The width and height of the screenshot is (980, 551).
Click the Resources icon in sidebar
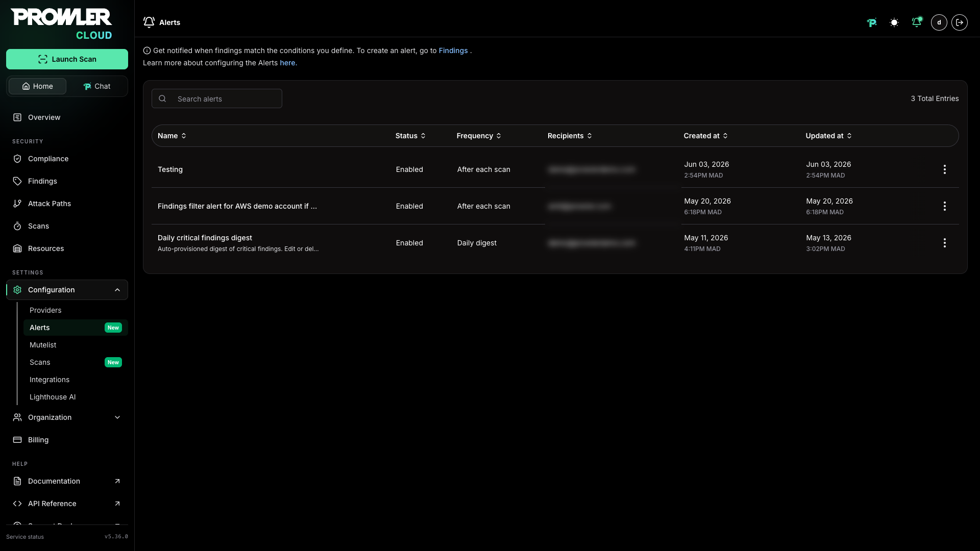click(17, 248)
